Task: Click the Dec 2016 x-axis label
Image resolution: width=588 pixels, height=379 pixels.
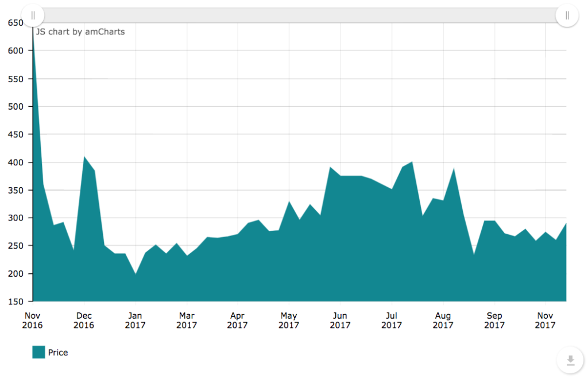Action: (84, 320)
